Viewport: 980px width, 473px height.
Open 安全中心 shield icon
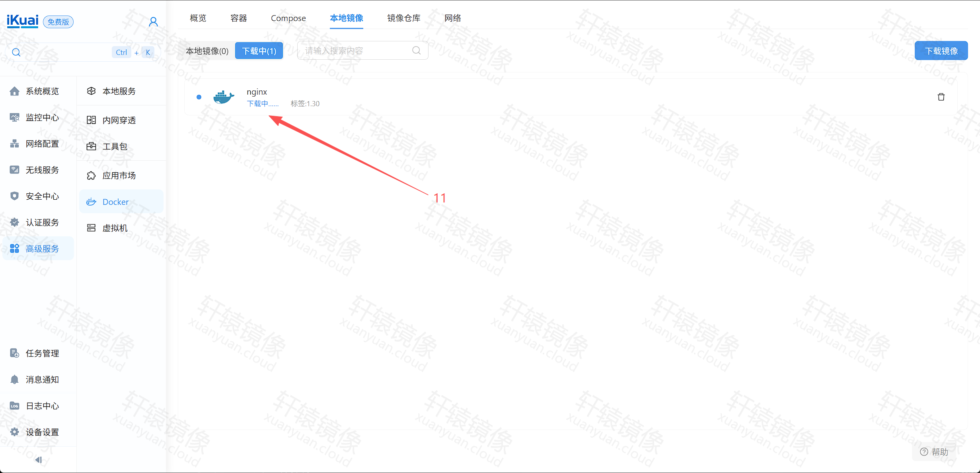tap(14, 196)
